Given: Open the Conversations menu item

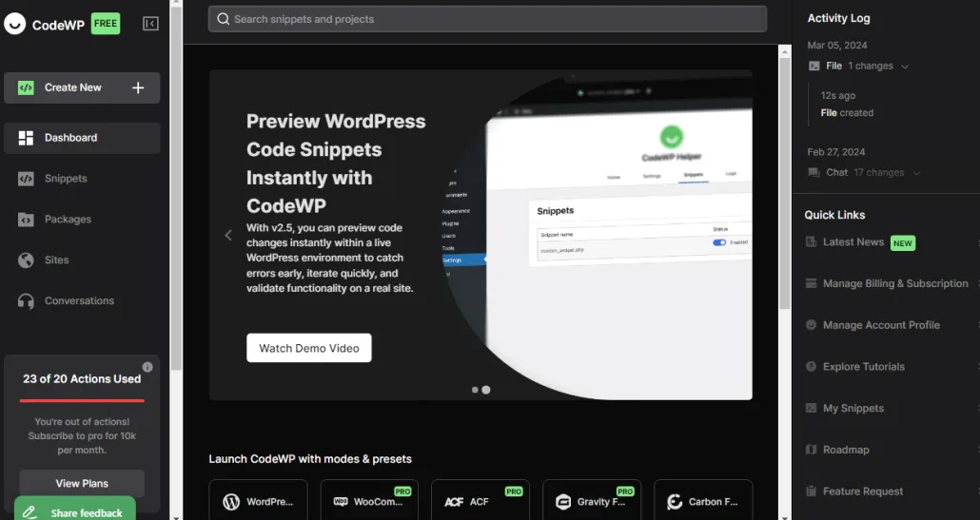Looking at the screenshot, I should (82, 301).
